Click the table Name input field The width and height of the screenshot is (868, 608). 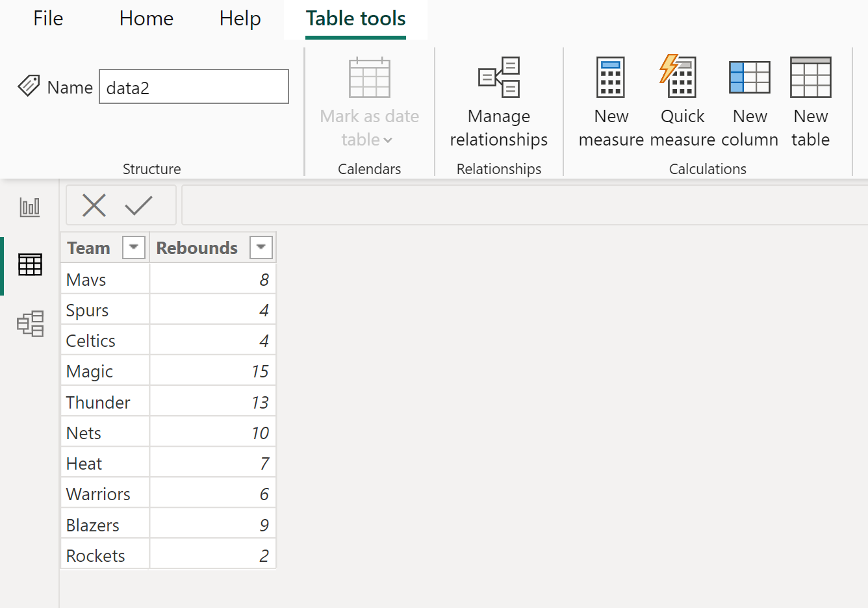click(194, 87)
